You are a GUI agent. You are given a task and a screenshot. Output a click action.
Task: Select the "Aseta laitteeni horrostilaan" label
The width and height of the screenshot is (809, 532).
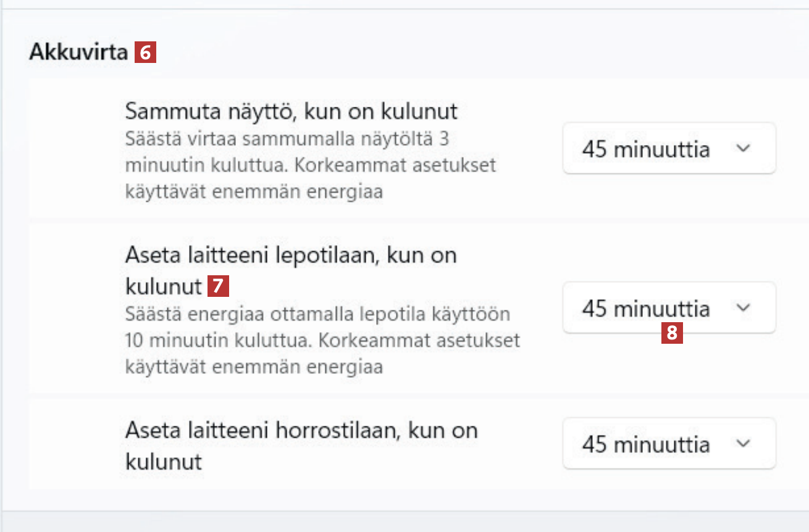[301, 430]
